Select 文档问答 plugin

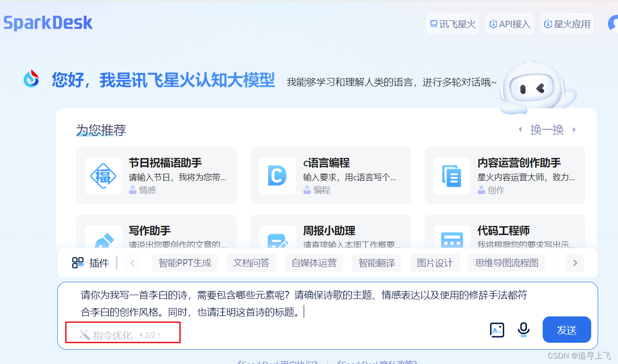(x=251, y=263)
